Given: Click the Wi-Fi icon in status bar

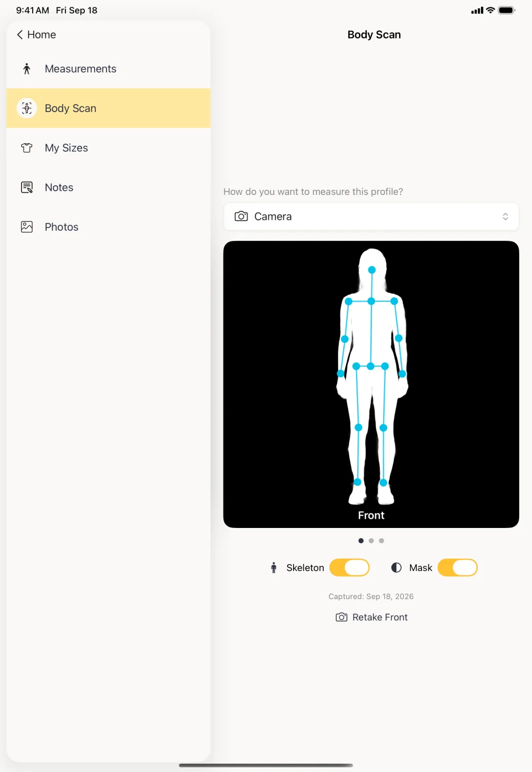Looking at the screenshot, I should point(490,10).
